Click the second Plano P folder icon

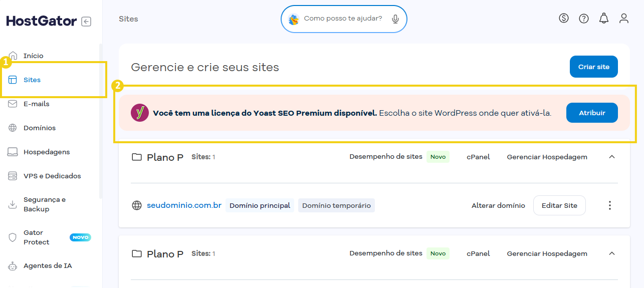[136, 254]
